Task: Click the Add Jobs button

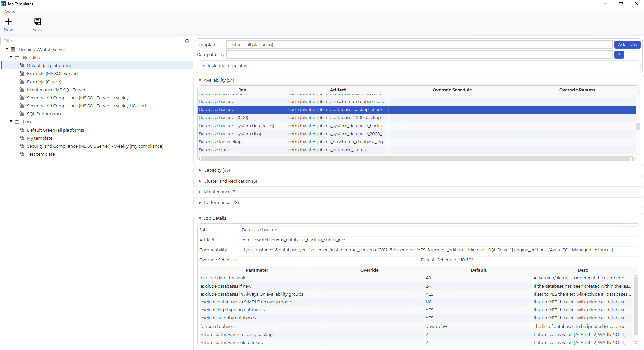Action: click(x=627, y=45)
